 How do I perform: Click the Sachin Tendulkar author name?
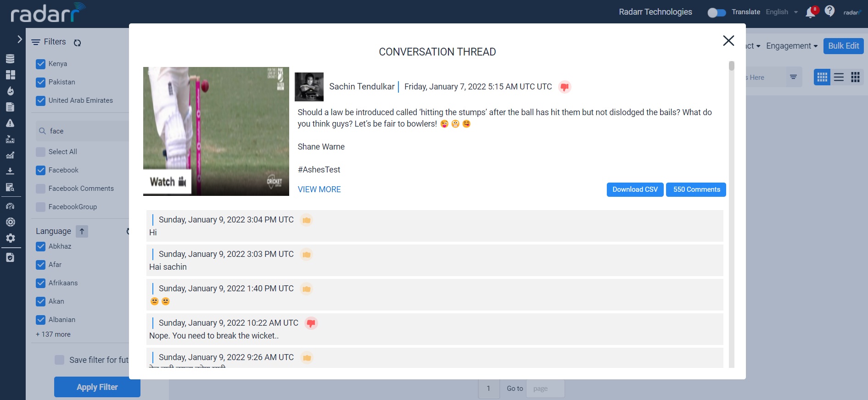click(x=362, y=87)
